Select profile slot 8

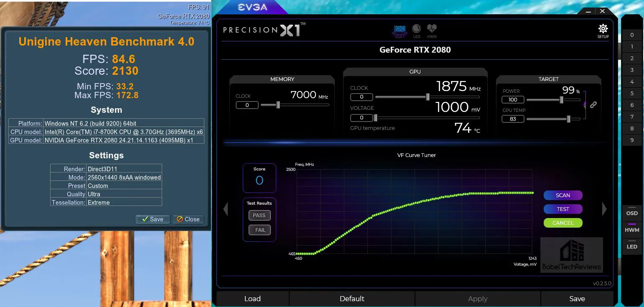632,129
